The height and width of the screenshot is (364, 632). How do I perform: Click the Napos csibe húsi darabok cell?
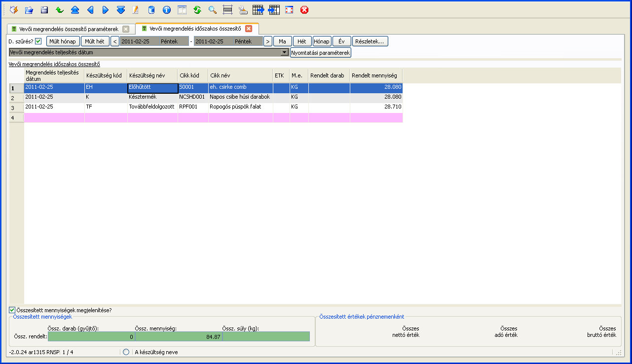(241, 98)
